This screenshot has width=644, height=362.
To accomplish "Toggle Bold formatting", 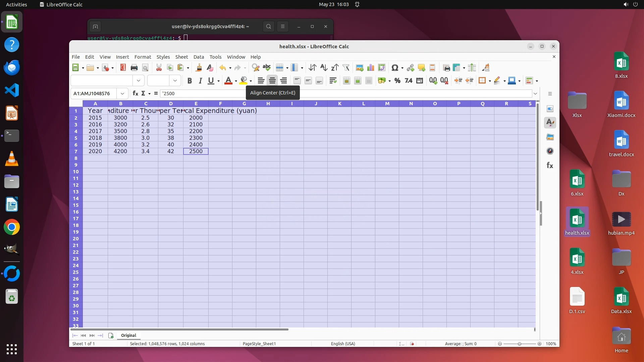I will click(190, 80).
